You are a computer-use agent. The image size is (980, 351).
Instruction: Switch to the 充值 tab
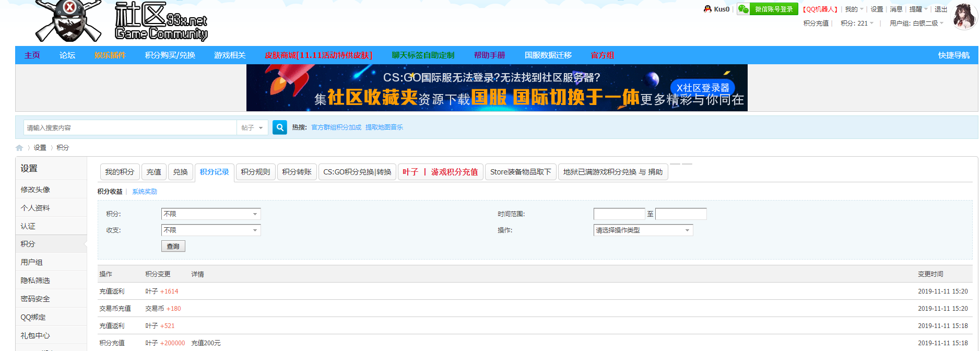tap(154, 172)
